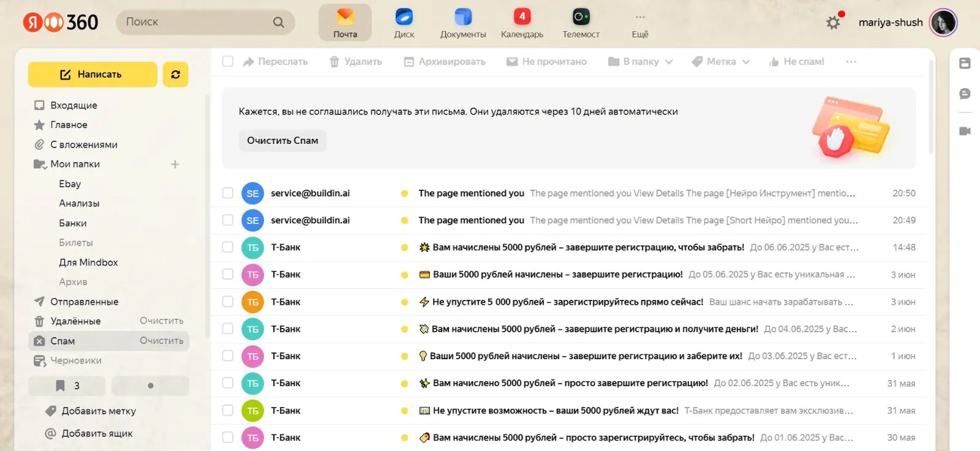Open the Банки folder
Image resolution: width=980 pixels, height=451 pixels.
pyautogui.click(x=73, y=223)
